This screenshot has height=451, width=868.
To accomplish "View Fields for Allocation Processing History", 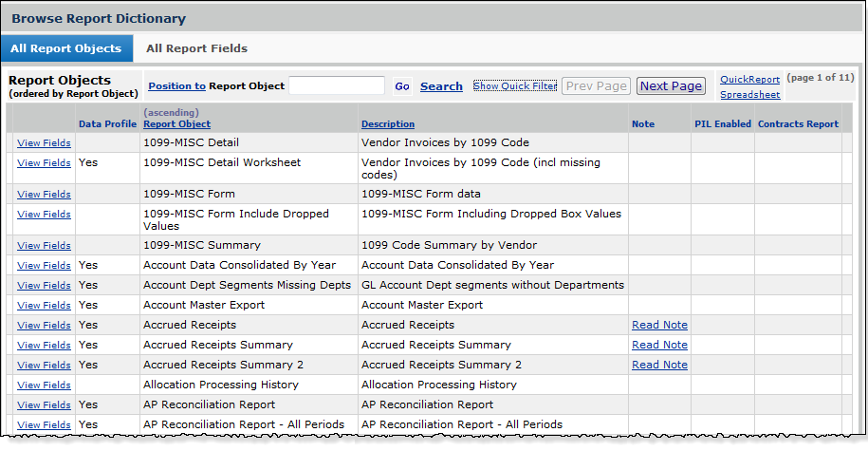I will [x=44, y=385].
